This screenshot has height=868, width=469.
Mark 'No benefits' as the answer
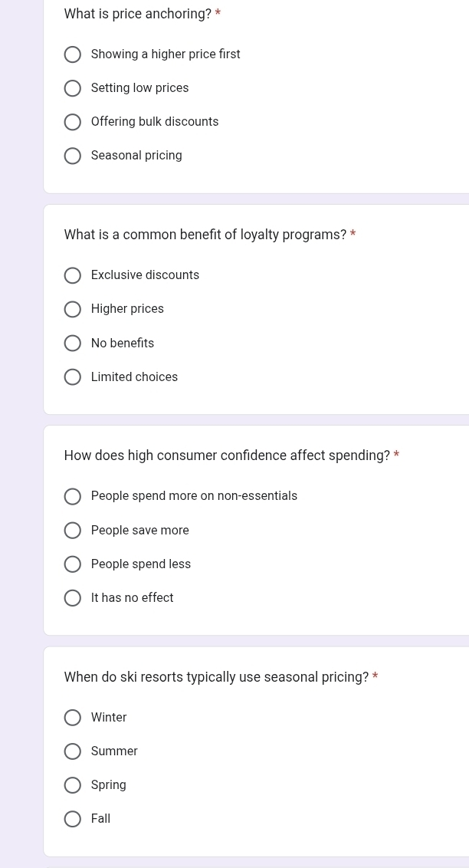click(x=73, y=344)
